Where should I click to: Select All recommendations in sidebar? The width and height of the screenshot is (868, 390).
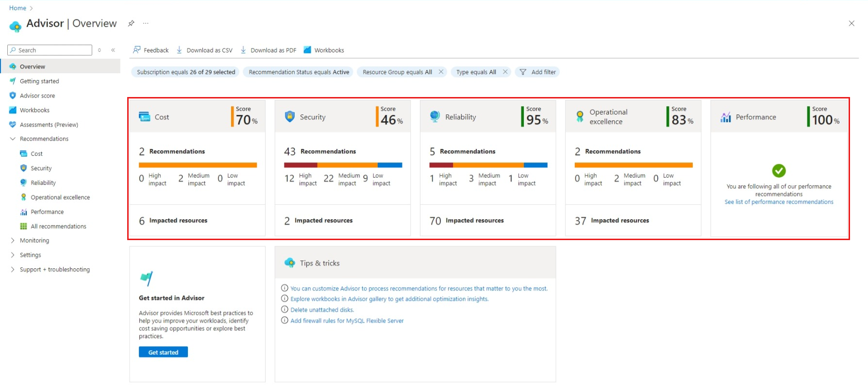[58, 227]
